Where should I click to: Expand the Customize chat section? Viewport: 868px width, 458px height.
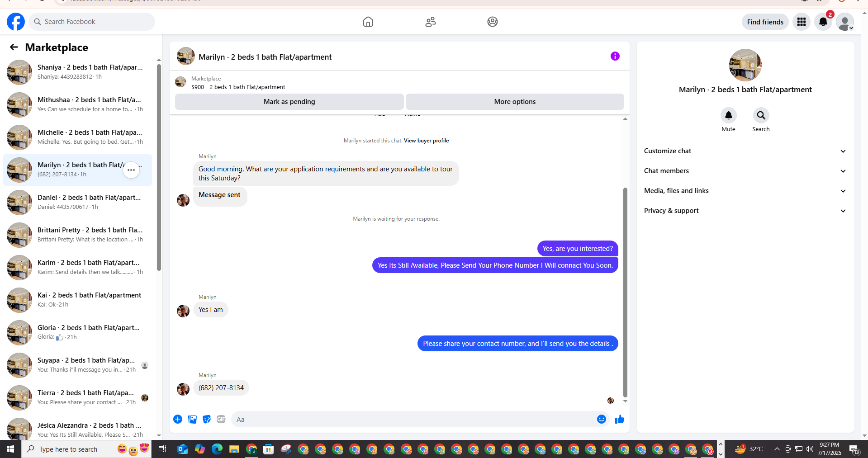point(745,151)
